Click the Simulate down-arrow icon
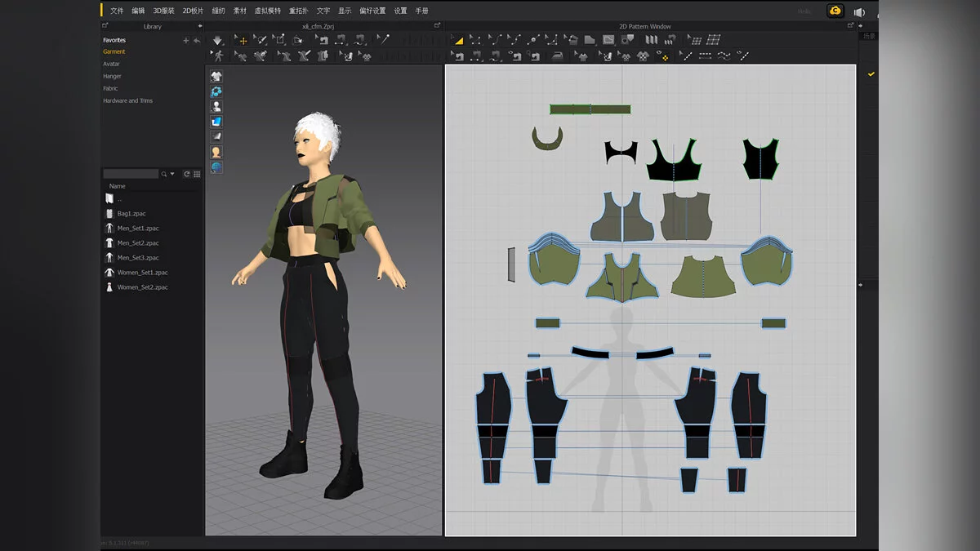980x551 pixels. point(217,40)
